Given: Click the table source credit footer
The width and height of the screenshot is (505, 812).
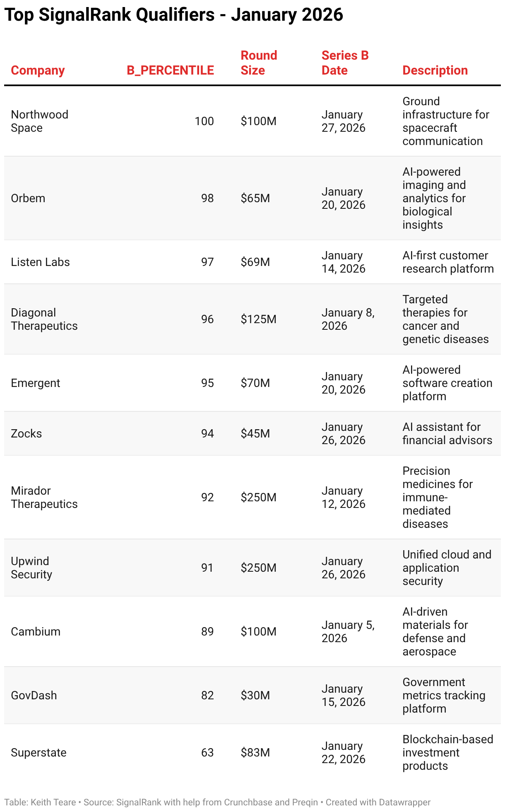Looking at the screenshot, I should pos(217,802).
